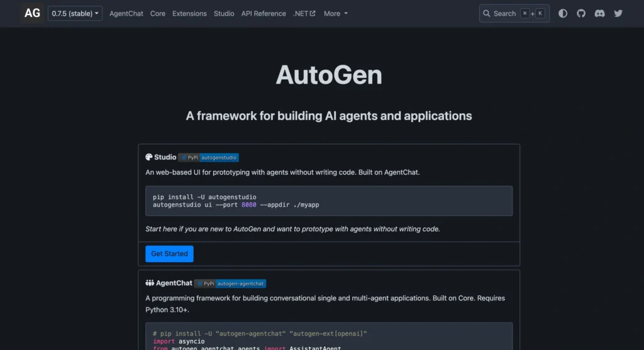The height and width of the screenshot is (350, 644).
Task: Toggle light/dark theme
Action: point(563,14)
